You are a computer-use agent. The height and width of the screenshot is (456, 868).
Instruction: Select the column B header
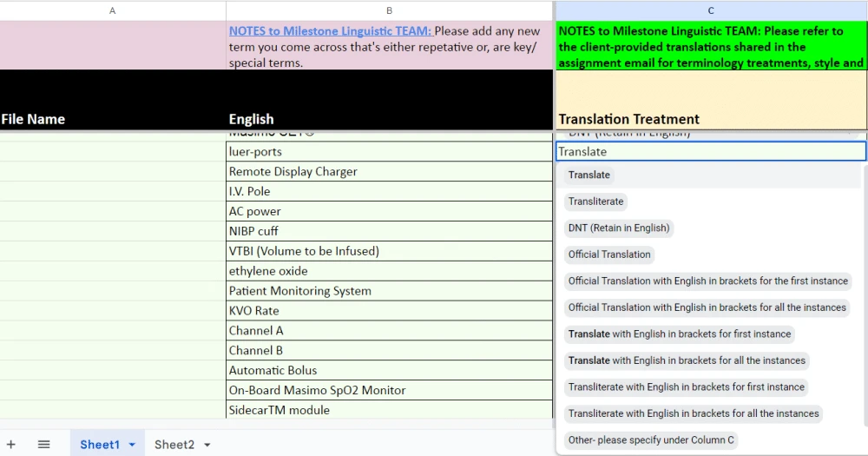389,10
